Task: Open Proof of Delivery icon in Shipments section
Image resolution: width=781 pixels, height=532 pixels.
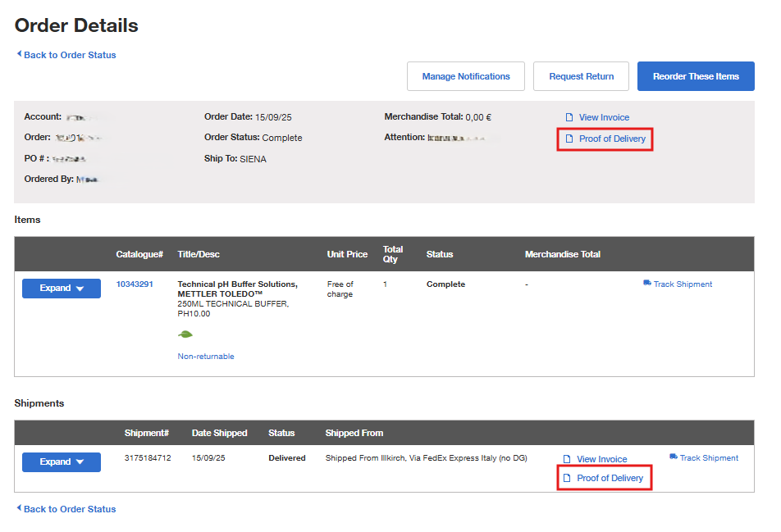Action: 565,477
